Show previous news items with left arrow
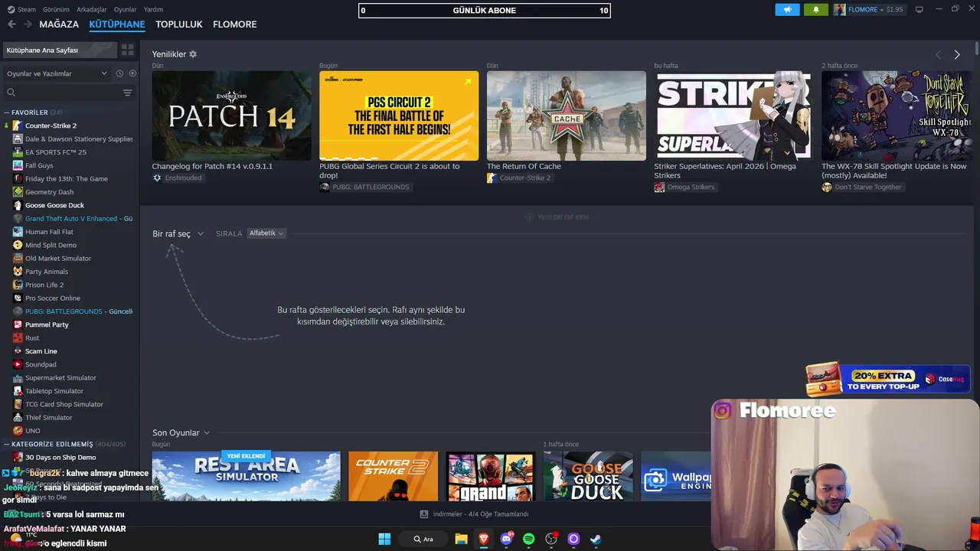 pos(938,54)
